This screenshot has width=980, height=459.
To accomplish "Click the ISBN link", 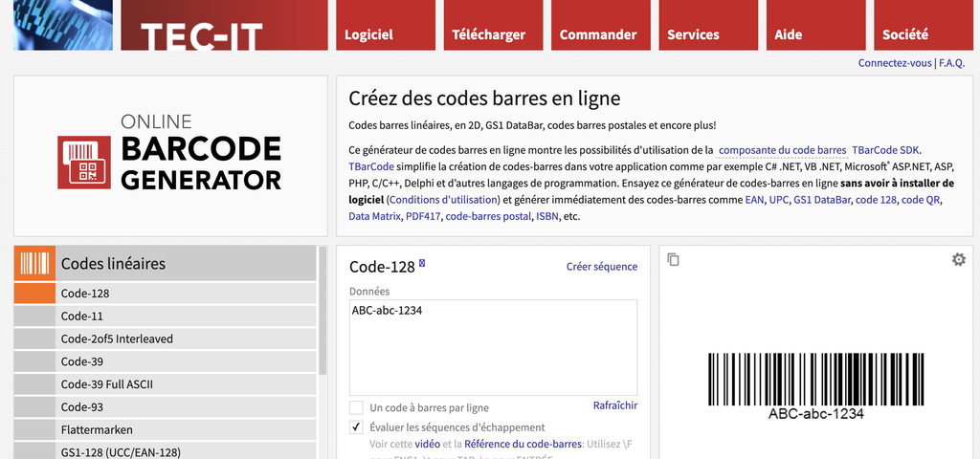I will pyautogui.click(x=546, y=217).
